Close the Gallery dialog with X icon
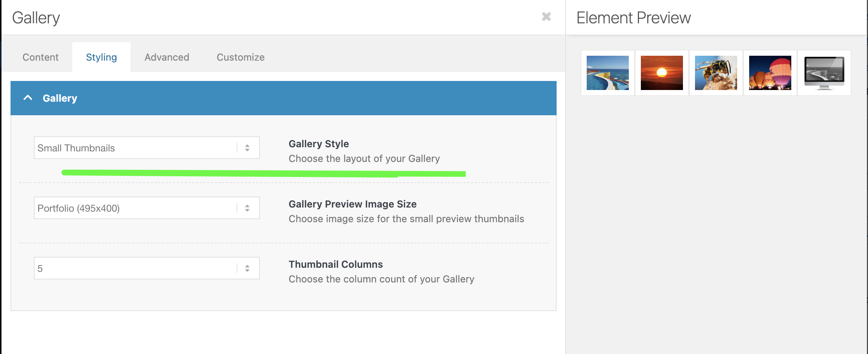This screenshot has width=868, height=354. tap(546, 17)
